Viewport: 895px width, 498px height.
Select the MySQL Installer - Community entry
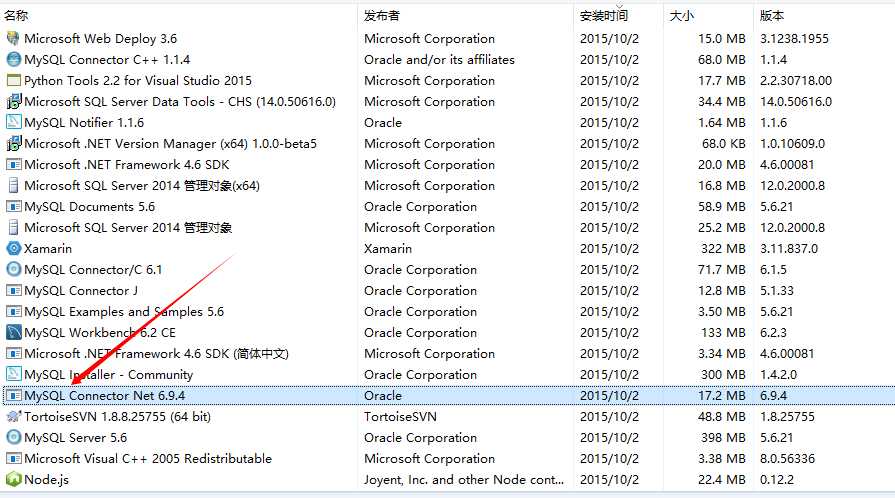click(108, 375)
